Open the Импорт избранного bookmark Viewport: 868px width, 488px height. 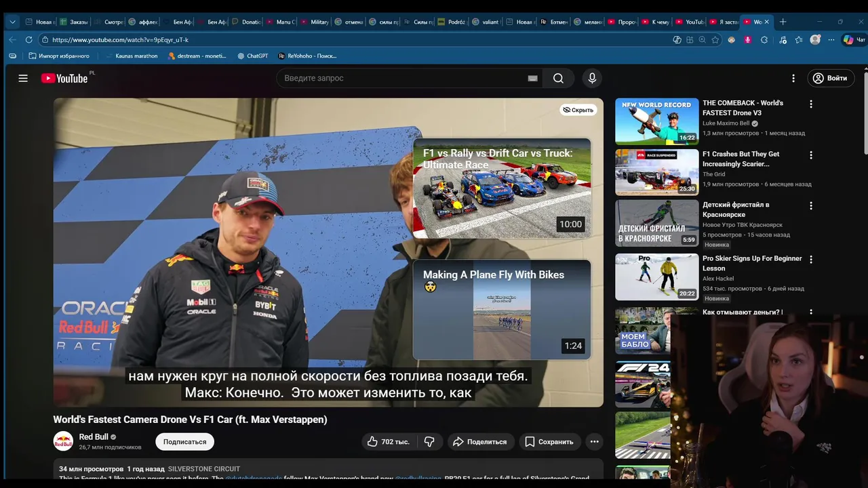(59, 56)
